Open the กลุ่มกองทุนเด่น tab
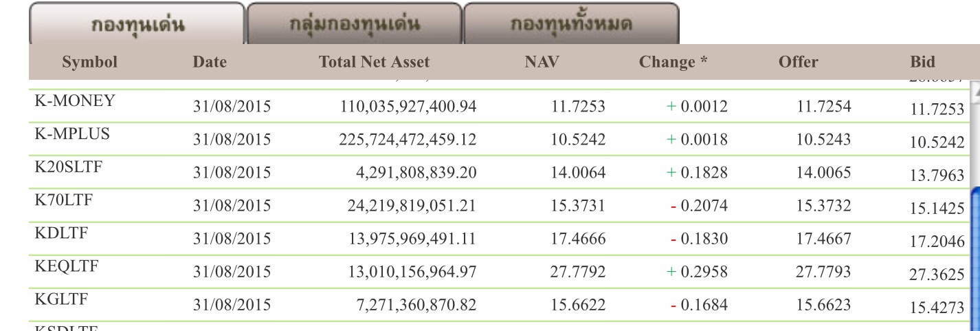Image resolution: width=980 pixels, height=331 pixels. [x=355, y=24]
